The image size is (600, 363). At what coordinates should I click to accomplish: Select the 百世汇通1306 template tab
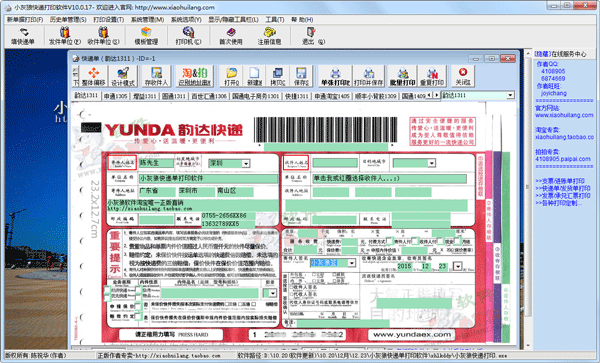coord(209,96)
